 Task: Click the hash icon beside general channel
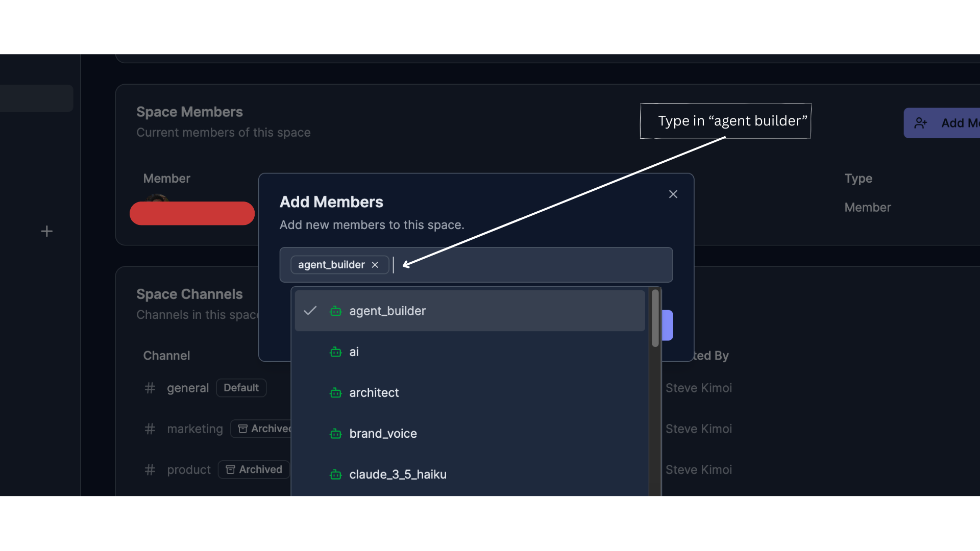point(150,388)
